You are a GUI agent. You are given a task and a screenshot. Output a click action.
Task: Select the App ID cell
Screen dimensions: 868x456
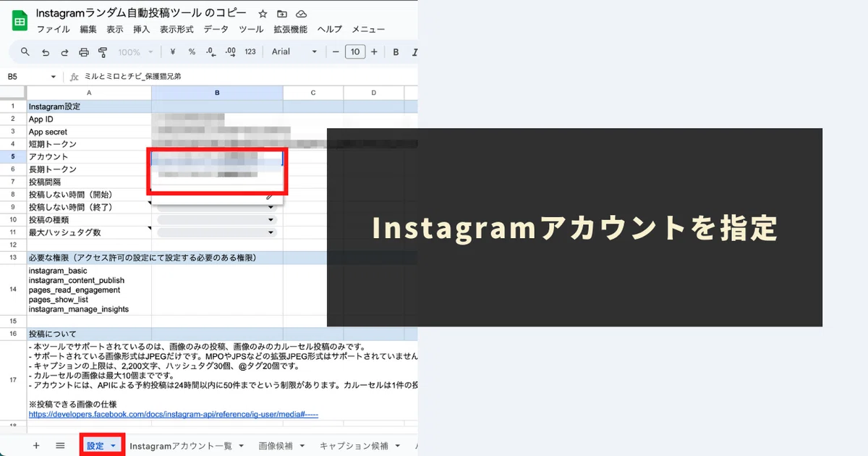89,119
